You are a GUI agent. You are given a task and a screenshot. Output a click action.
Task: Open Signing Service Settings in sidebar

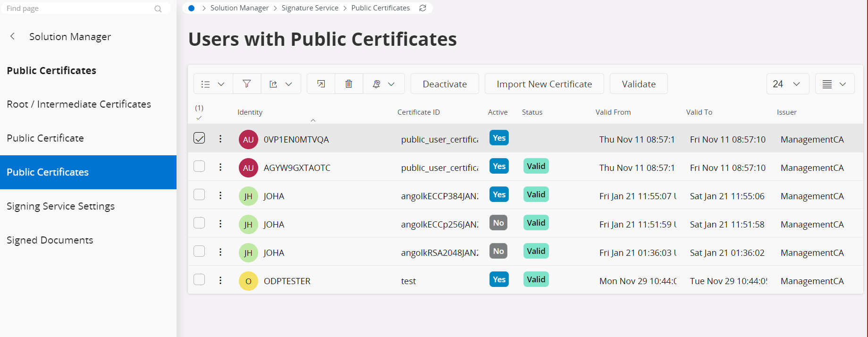point(60,206)
